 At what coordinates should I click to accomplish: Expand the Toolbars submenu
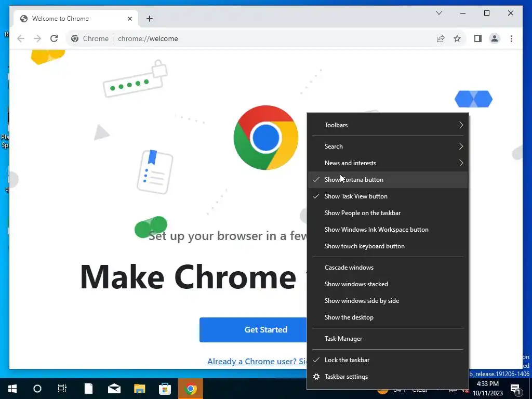(x=388, y=125)
